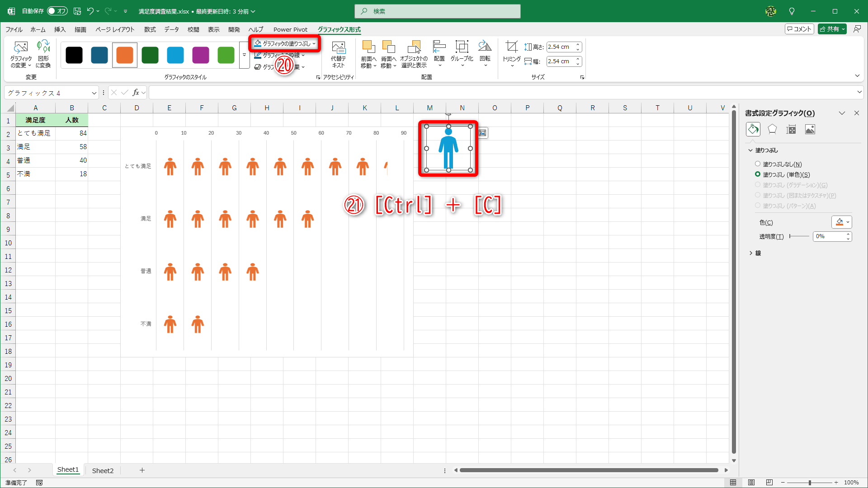Click the Comments (コメント) button
The image size is (868, 488).
[x=799, y=29]
